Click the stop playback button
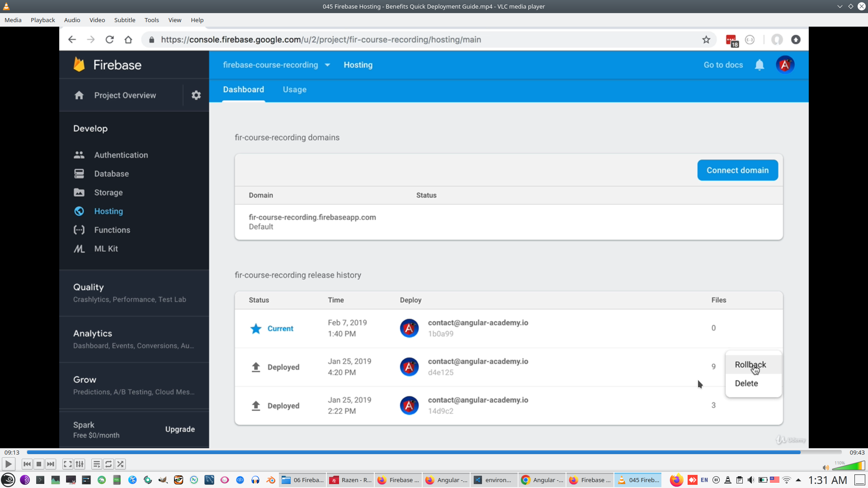Viewport: 868px width, 488px height. (x=39, y=464)
